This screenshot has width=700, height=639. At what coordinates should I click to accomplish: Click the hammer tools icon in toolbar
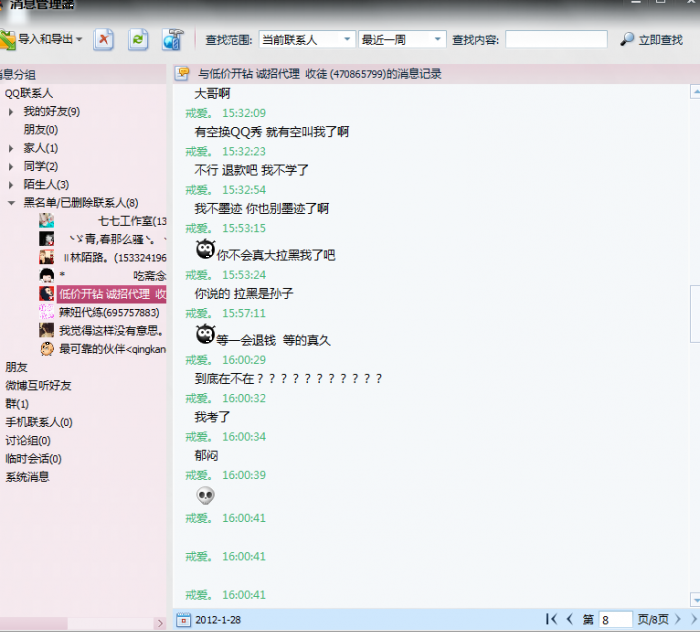coord(172,40)
